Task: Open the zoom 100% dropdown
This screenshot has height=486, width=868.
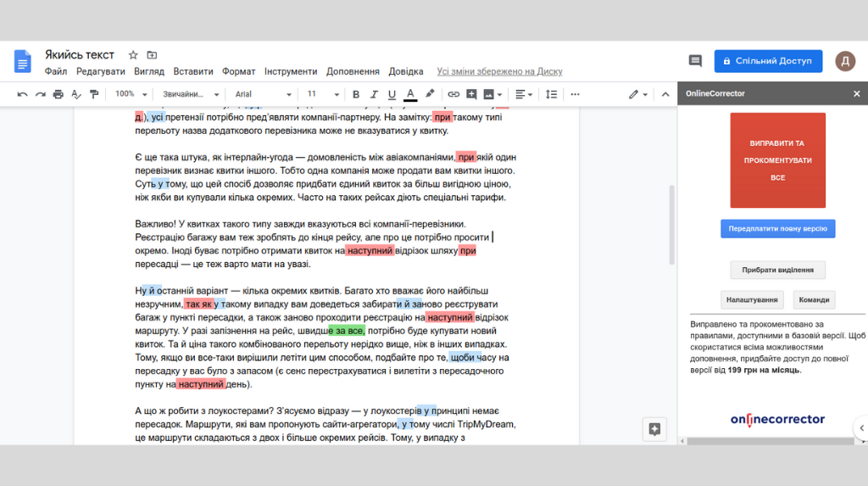Action: click(x=131, y=94)
